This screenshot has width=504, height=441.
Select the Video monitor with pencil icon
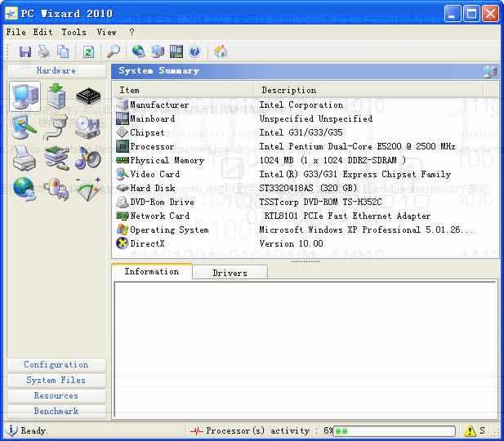pyautogui.click(x=25, y=127)
